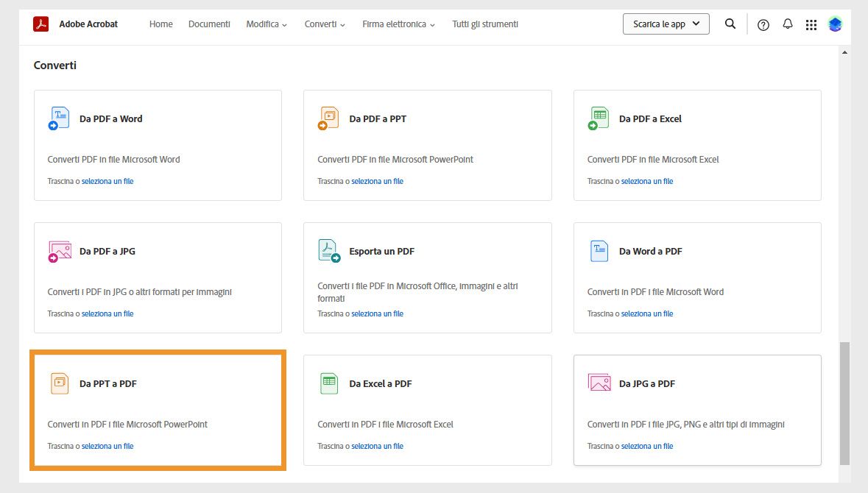Click the Adobe Acrobat logo icon
Viewport: 868px width, 493px height.
tap(40, 24)
